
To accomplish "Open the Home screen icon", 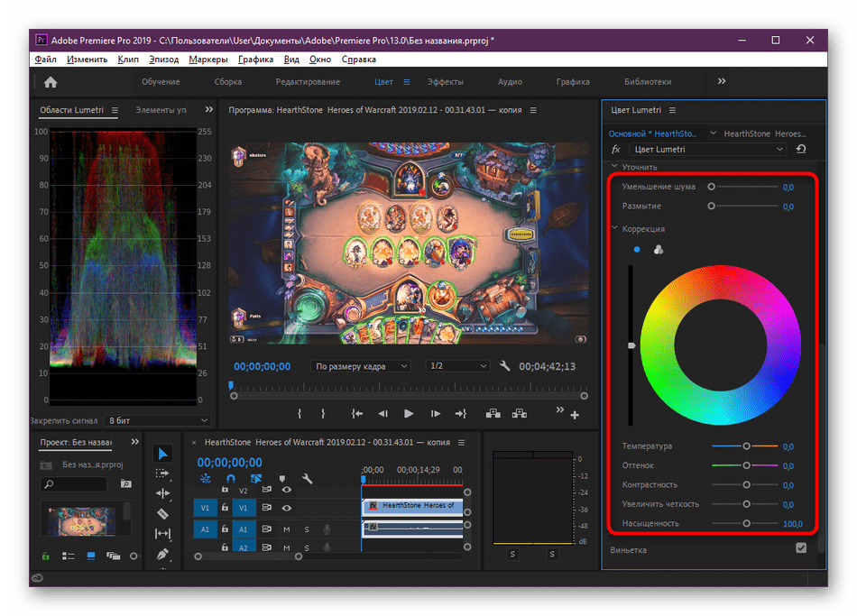I will click(x=51, y=82).
